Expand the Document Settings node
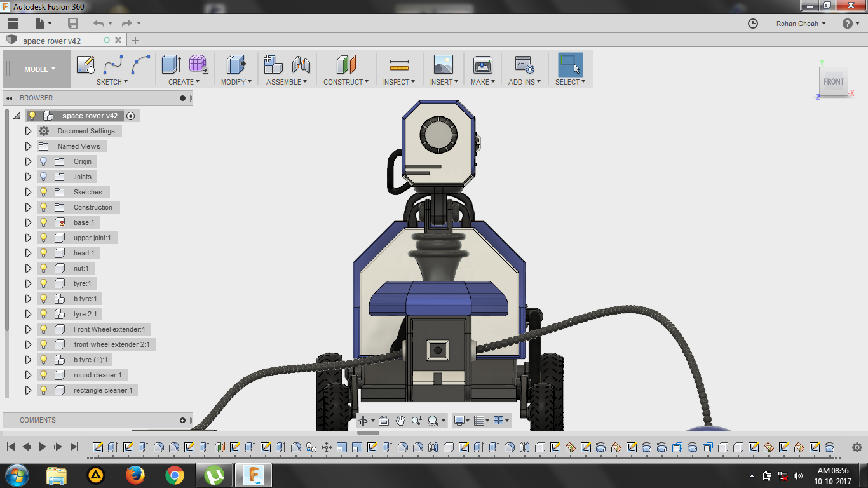 click(28, 131)
